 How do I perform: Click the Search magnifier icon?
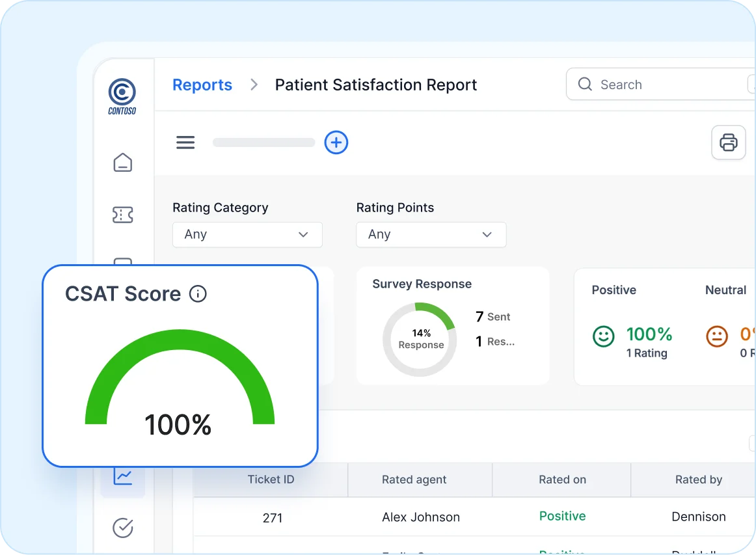[x=585, y=84]
